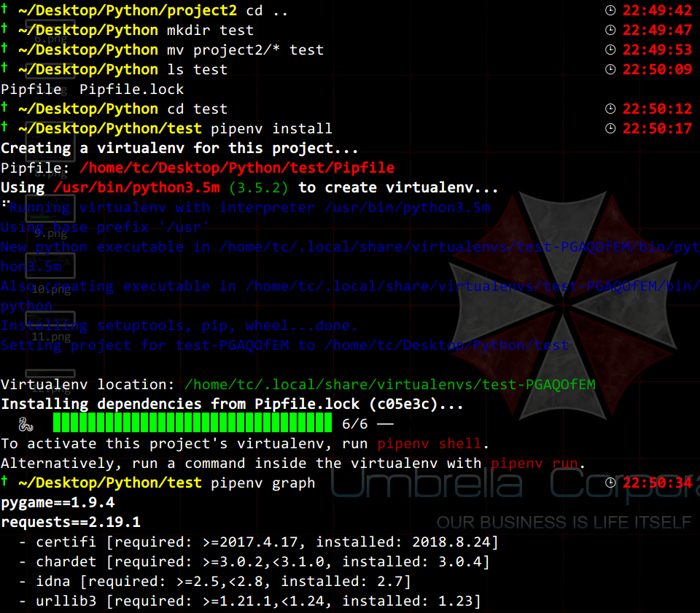The width and height of the screenshot is (700, 613).
Task: Click the green installation progress bar
Action: [x=192, y=423]
